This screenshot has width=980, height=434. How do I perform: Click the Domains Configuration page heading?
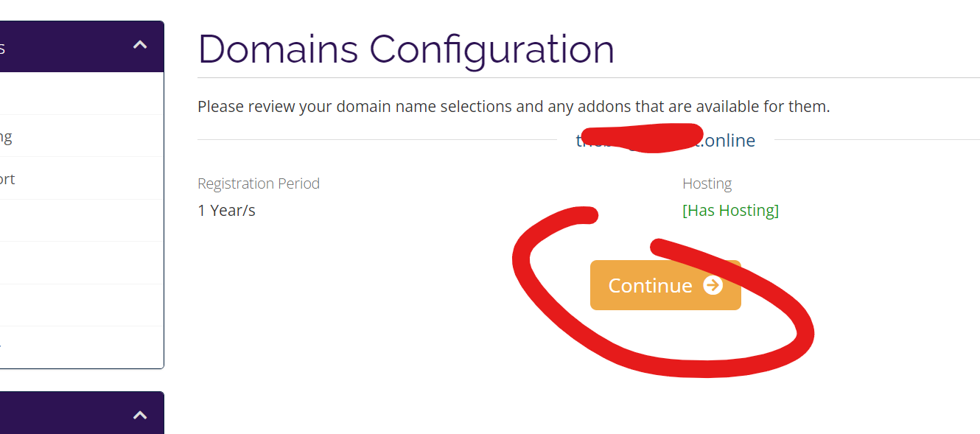[406, 49]
